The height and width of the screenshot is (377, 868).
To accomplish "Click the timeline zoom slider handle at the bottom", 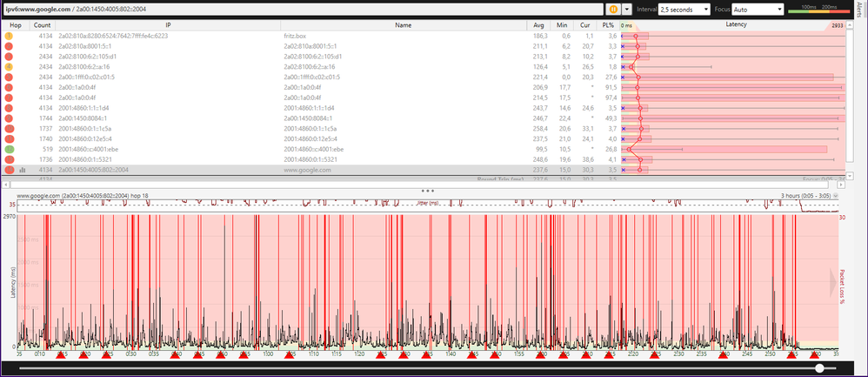I will pyautogui.click(x=819, y=368).
